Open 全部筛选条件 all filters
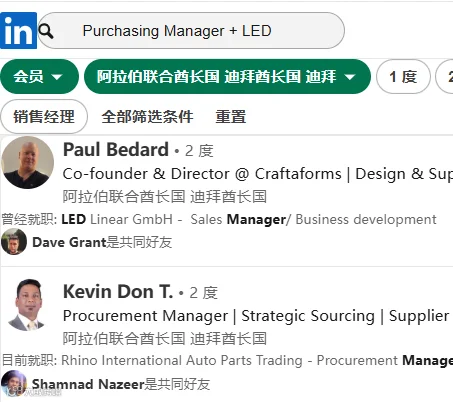 coord(147,117)
